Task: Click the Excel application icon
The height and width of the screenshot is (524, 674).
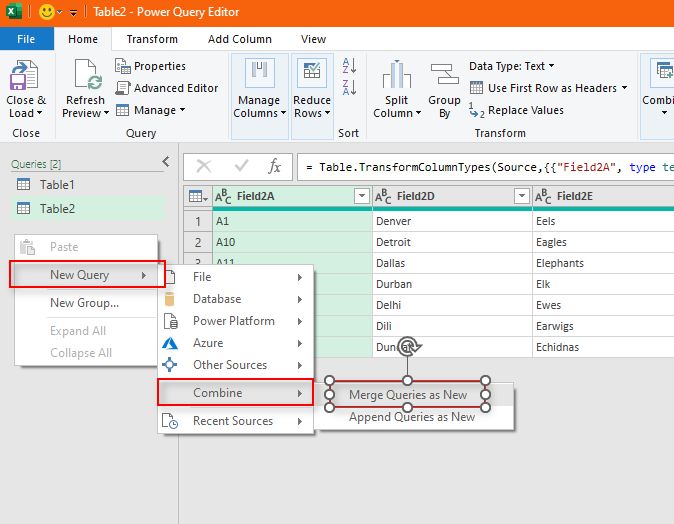Action: 14,12
